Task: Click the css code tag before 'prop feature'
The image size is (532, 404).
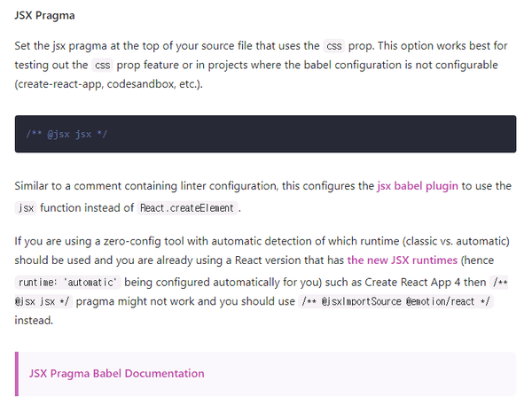Action: (x=103, y=66)
